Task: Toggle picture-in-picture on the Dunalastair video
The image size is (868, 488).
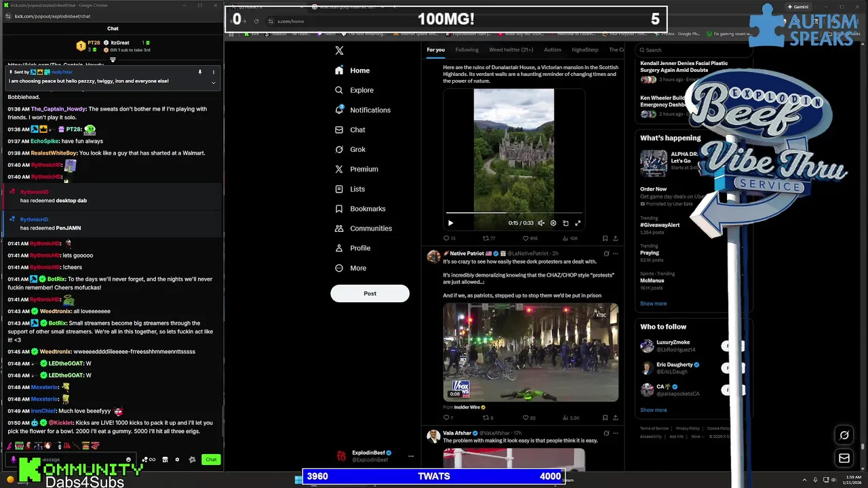Action: (x=566, y=223)
